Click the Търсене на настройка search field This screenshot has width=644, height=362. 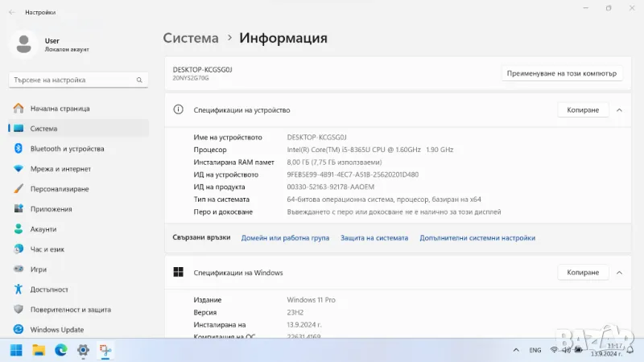tap(72, 80)
